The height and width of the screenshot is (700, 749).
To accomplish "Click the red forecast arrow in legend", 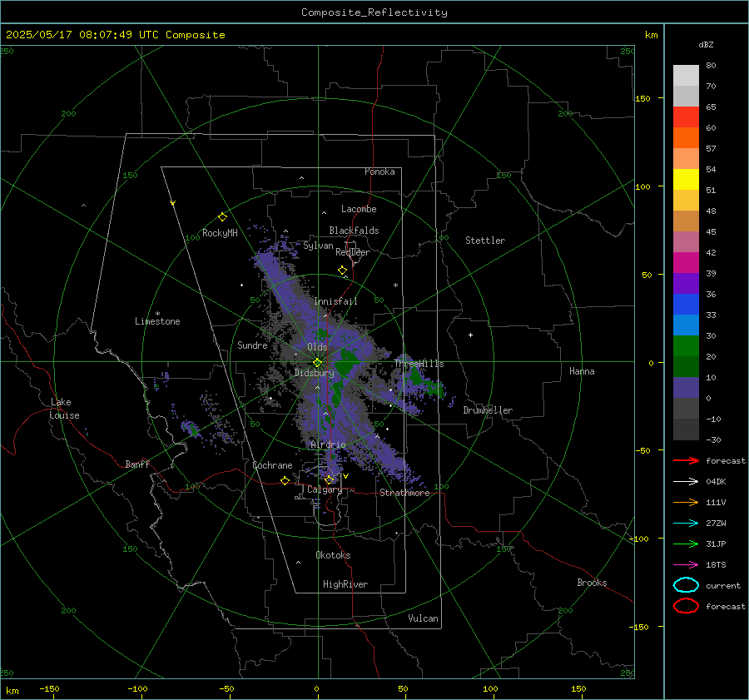I will pos(686,460).
